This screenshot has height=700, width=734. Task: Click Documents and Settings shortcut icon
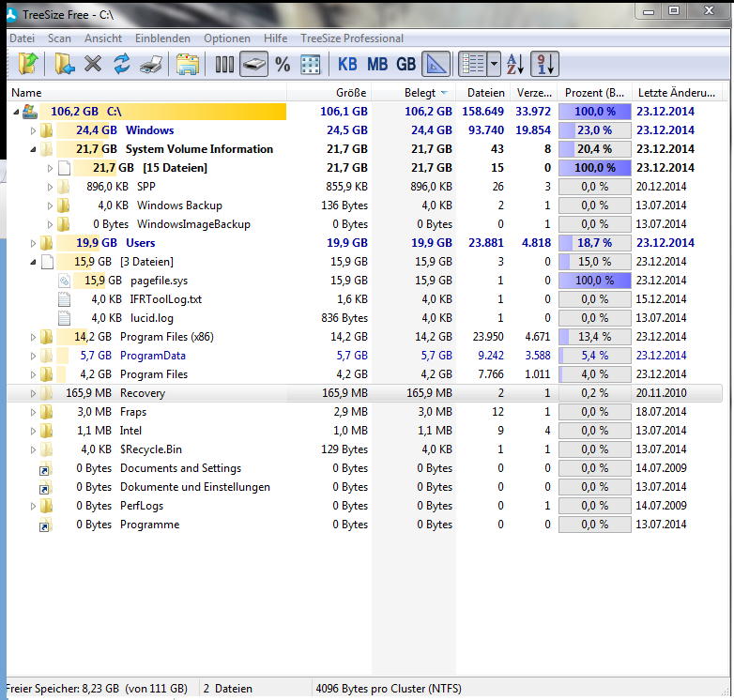(45, 468)
